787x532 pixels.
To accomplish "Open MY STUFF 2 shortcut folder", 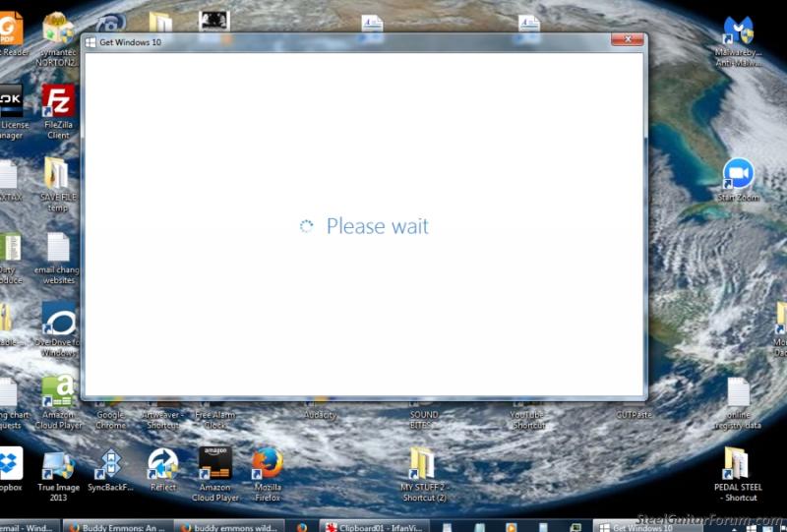I will [423, 464].
